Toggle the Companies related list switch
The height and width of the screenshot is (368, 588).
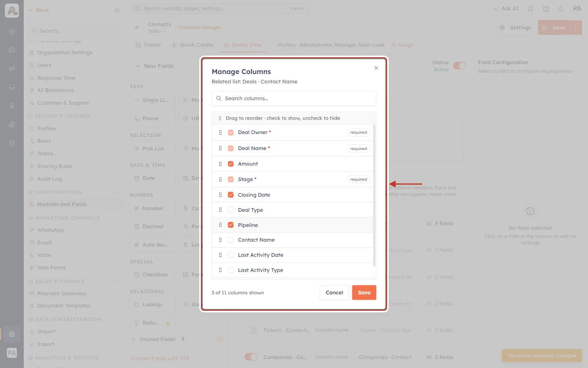[x=251, y=357]
